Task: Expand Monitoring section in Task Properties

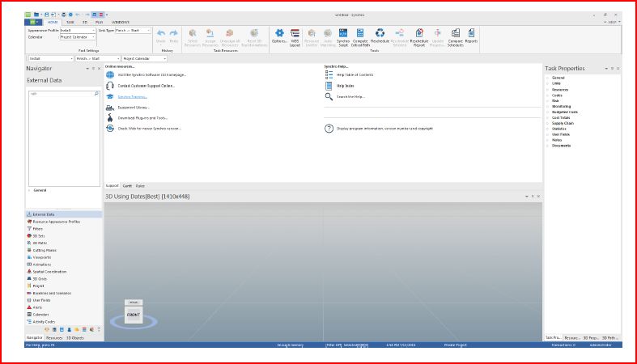Action: click(548, 106)
